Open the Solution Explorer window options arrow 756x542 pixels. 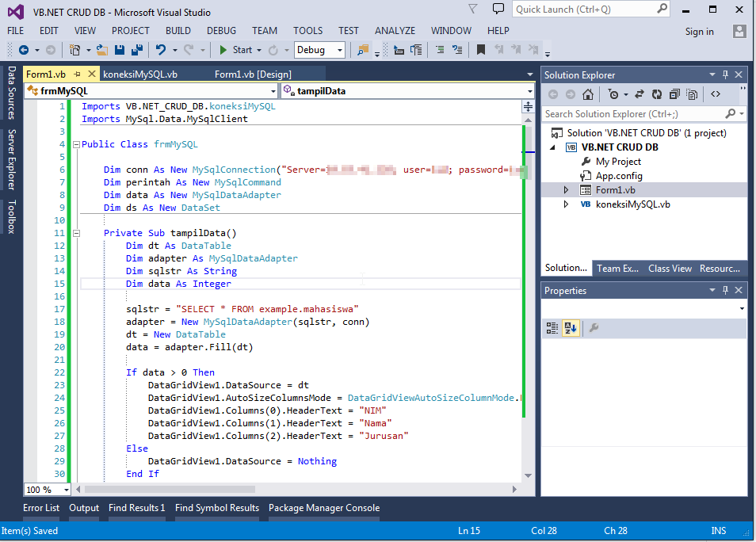pyautogui.click(x=712, y=74)
